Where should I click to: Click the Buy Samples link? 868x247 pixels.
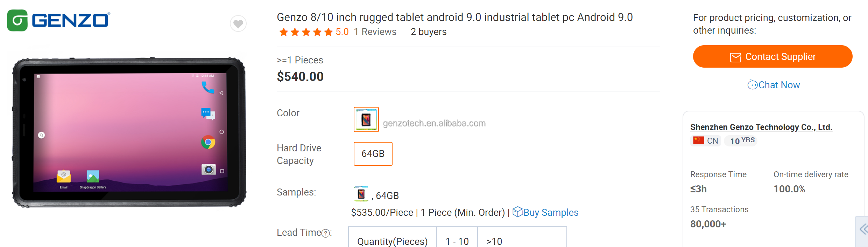[x=551, y=212]
